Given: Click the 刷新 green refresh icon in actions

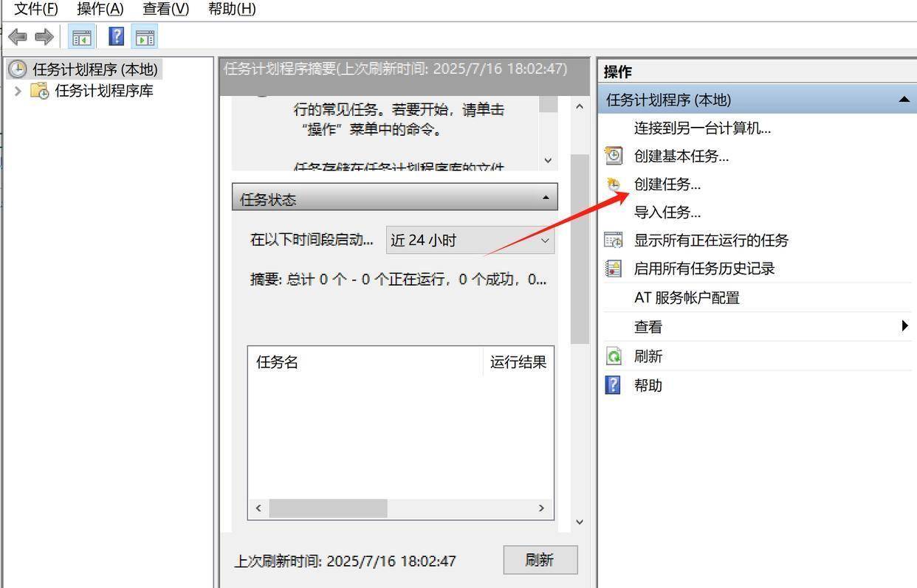Looking at the screenshot, I should coord(614,356).
